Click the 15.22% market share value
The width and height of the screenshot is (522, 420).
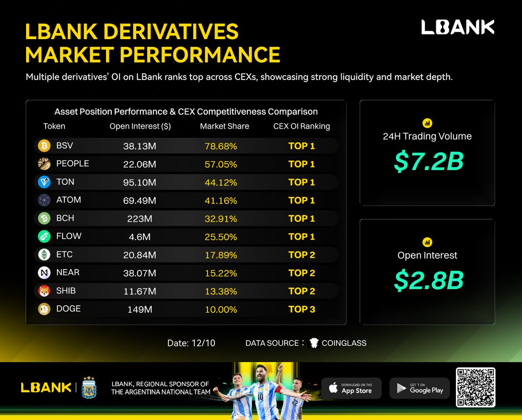[x=221, y=273]
